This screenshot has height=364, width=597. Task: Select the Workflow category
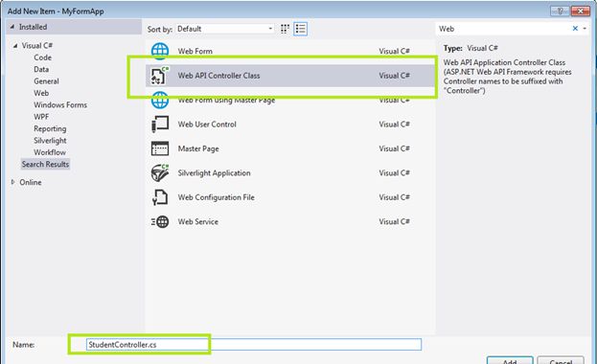[50, 152]
